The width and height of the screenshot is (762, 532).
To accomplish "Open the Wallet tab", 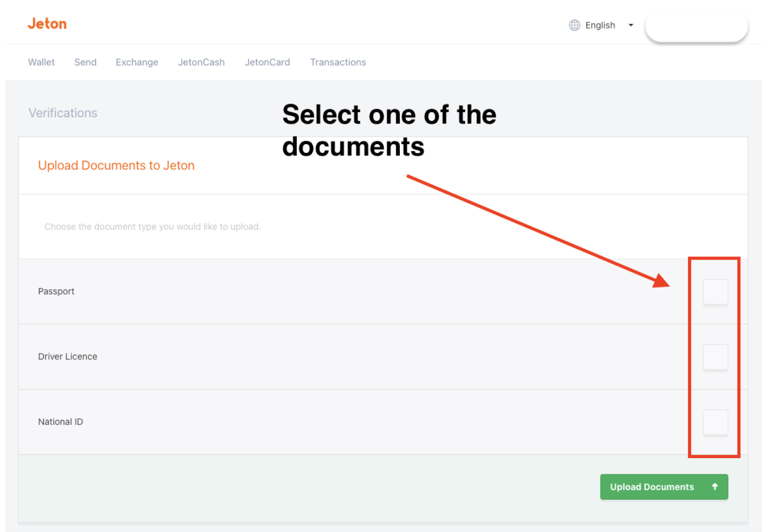I will click(42, 62).
